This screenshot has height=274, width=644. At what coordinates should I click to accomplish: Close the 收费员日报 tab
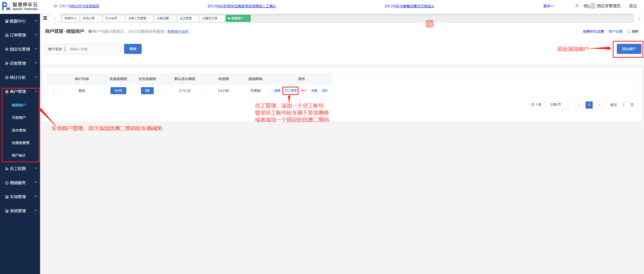click(x=220, y=18)
